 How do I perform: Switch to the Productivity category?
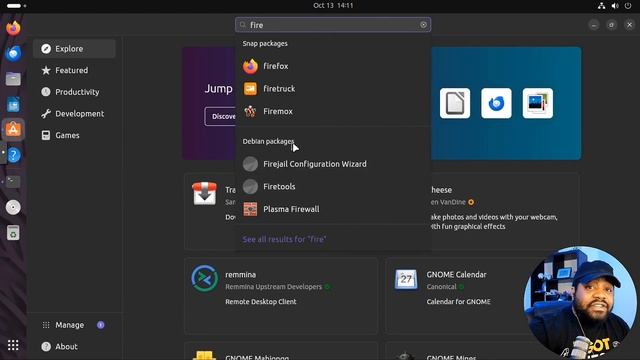coord(74,92)
